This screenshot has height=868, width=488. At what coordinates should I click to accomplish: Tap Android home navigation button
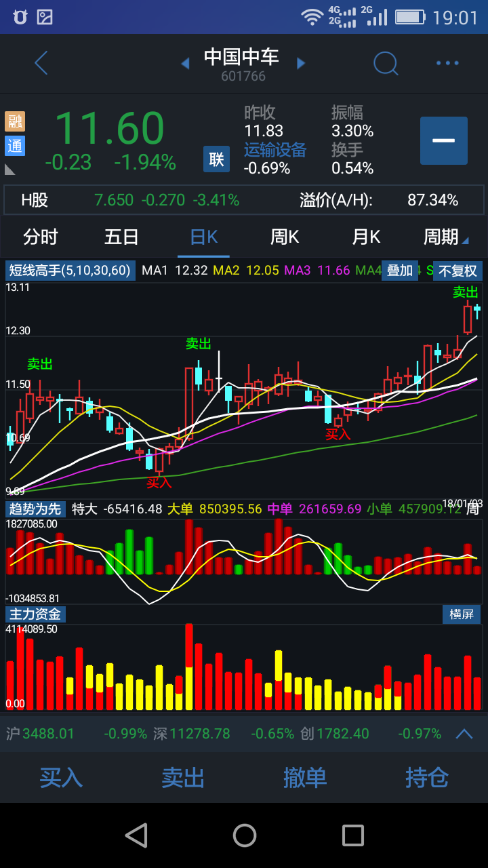point(244,835)
